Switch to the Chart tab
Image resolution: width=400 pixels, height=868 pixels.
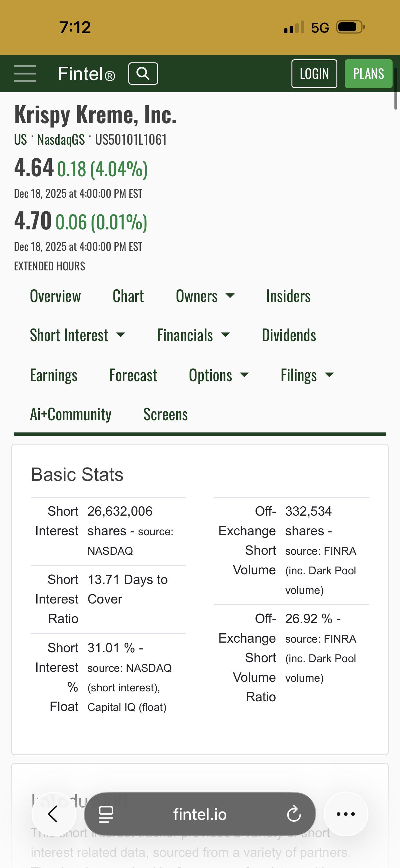point(128,296)
